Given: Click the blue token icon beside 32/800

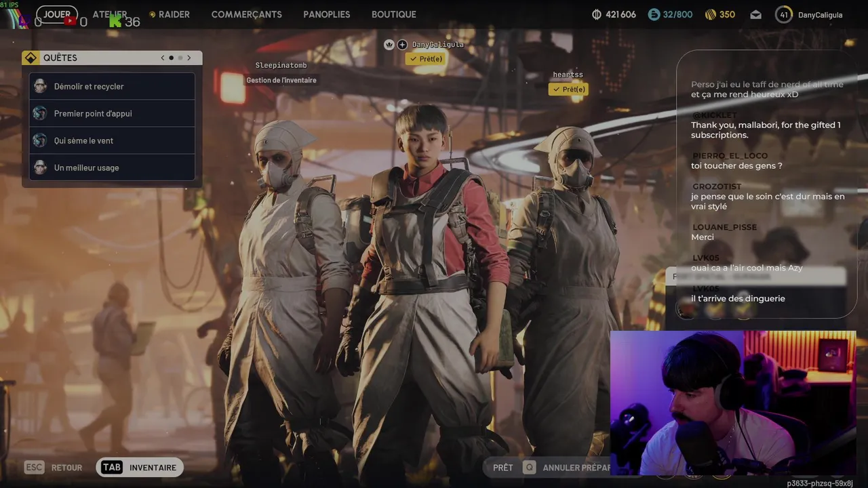Looking at the screenshot, I should [654, 14].
